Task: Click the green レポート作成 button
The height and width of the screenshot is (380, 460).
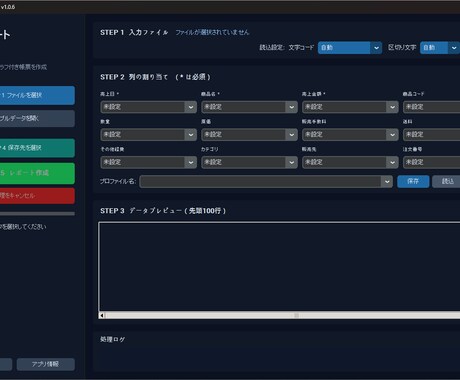Action: click(x=37, y=173)
